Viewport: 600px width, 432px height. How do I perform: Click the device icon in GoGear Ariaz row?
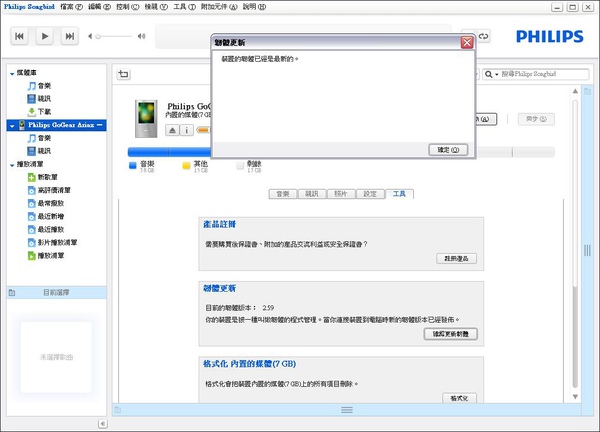click(x=22, y=125)
